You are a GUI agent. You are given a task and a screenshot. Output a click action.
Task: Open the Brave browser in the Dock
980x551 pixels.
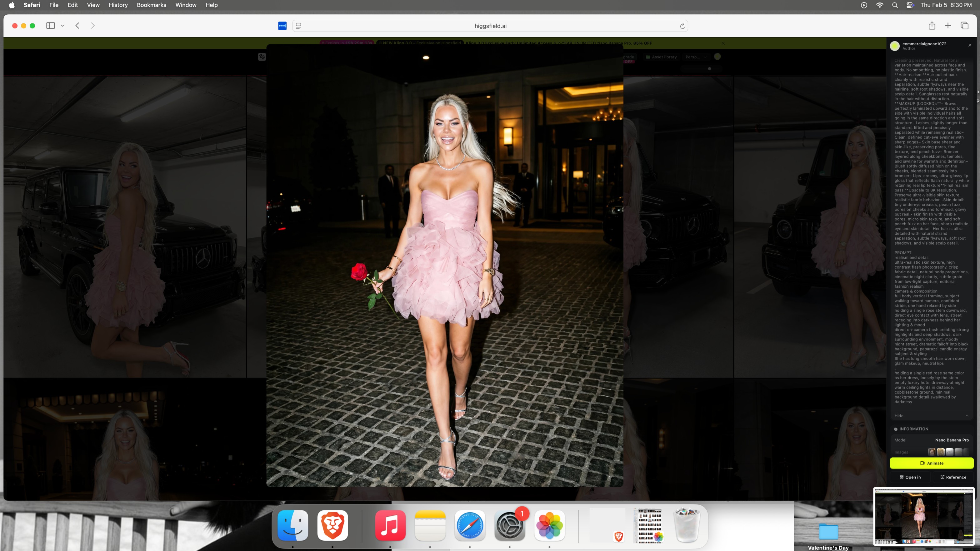pyautogui.click(x=332, y=525)
